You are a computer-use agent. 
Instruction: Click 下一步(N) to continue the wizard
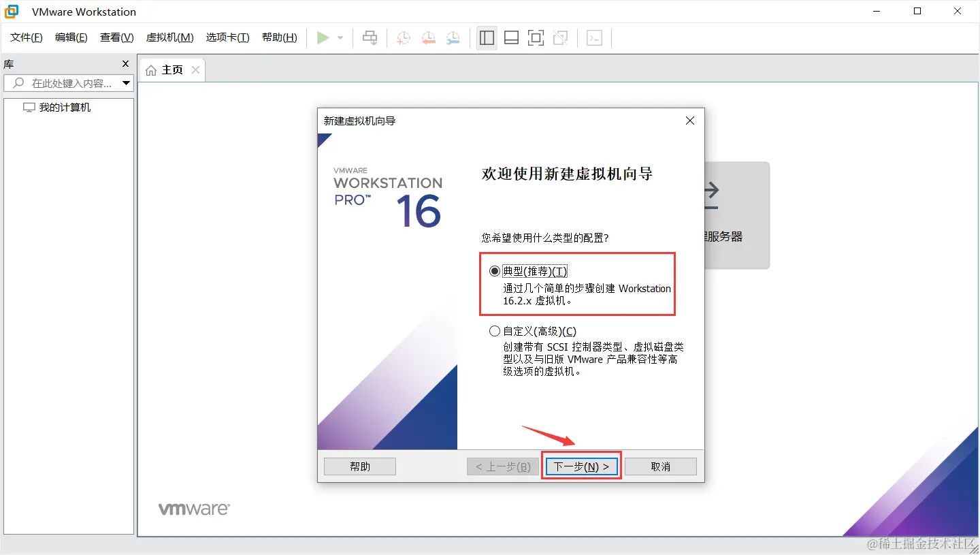(581, 466)
